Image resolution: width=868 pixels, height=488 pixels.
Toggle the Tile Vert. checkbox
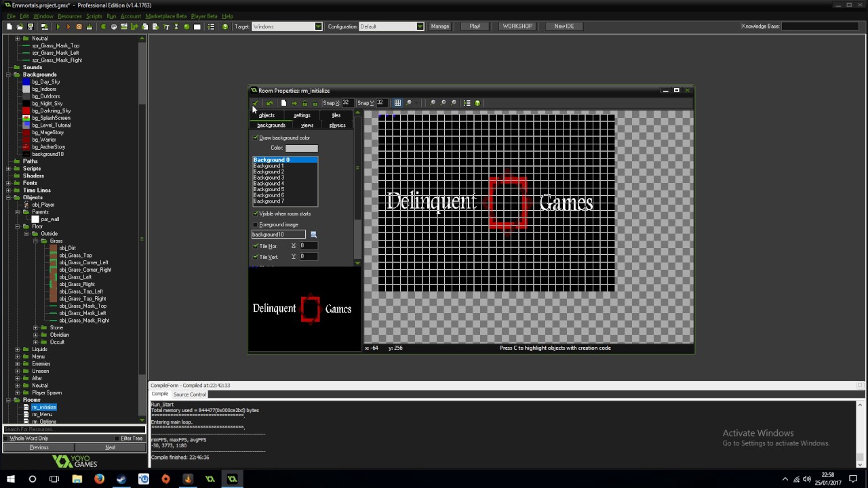tap(256, 257)
